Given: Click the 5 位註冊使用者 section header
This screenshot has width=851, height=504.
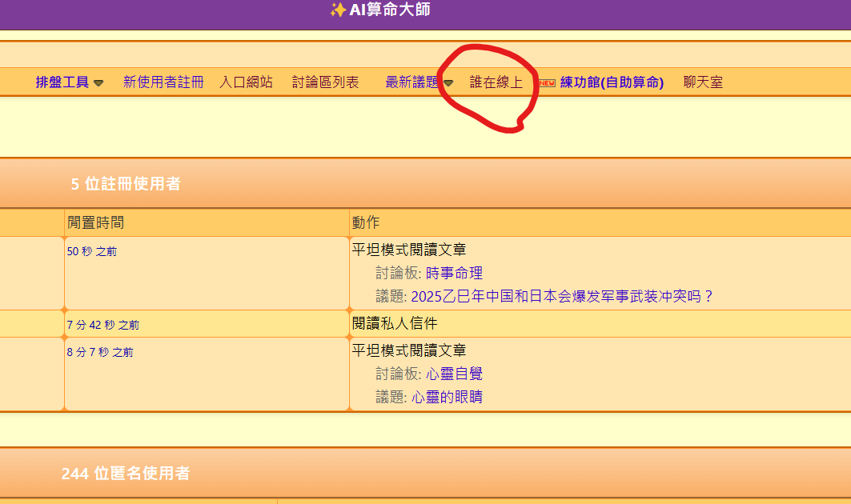Looking at the screenshot, I should 126,184.
